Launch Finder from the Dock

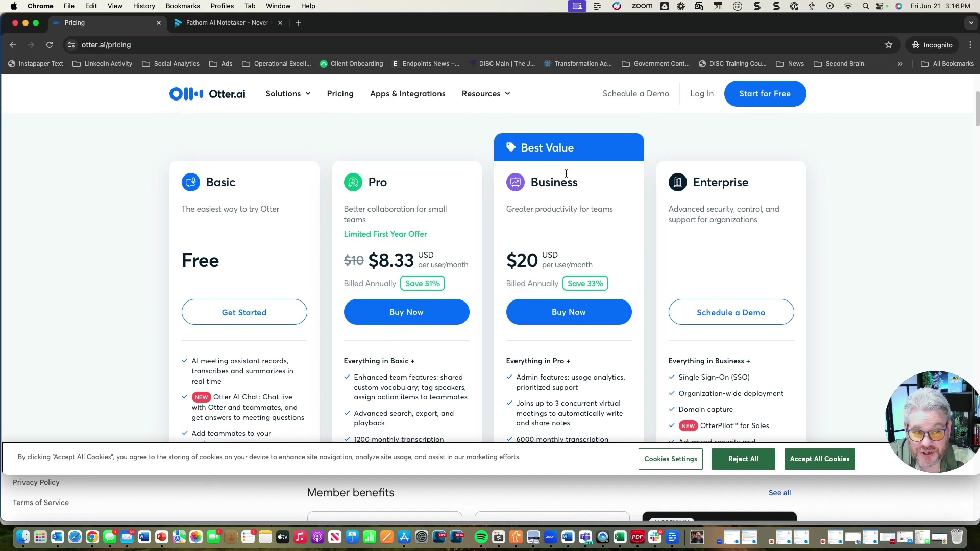pos(22,537)
